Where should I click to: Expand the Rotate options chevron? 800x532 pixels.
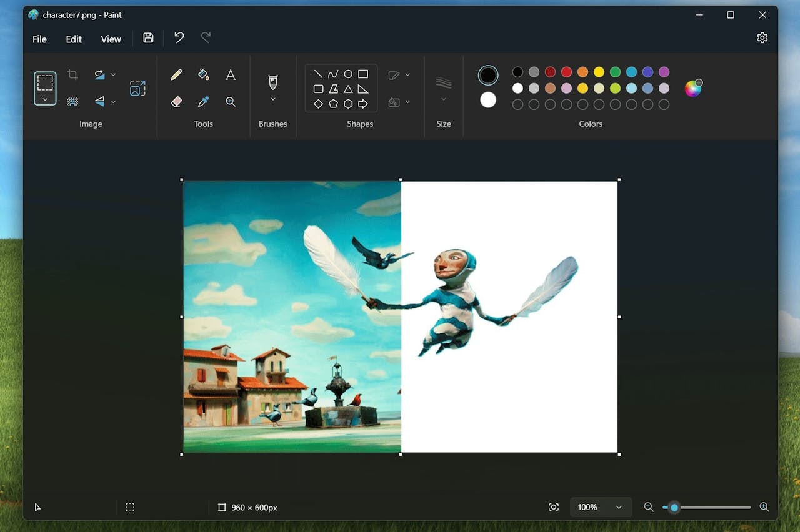click(113, 75)
